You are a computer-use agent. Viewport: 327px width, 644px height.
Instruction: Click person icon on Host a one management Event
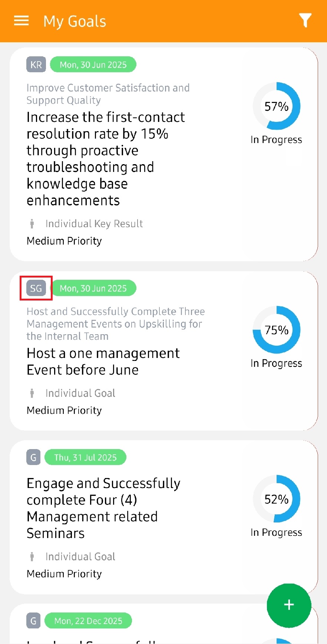tap(32, 393)
